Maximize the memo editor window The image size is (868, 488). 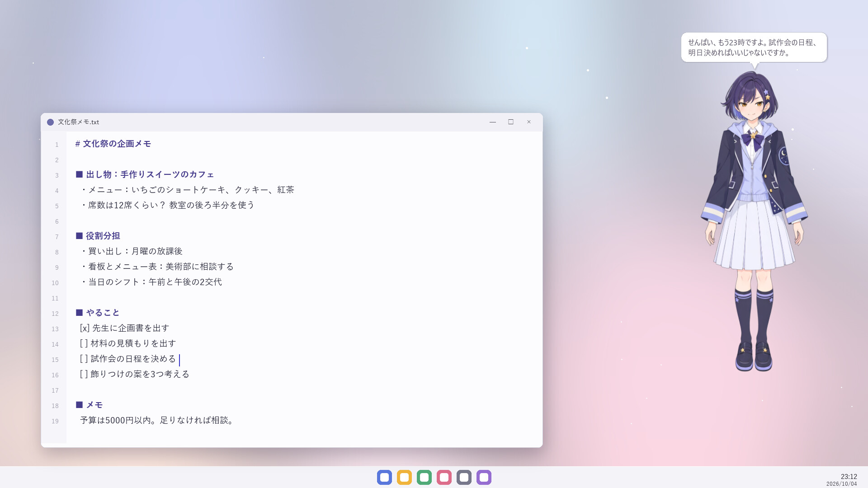(511, 122)
